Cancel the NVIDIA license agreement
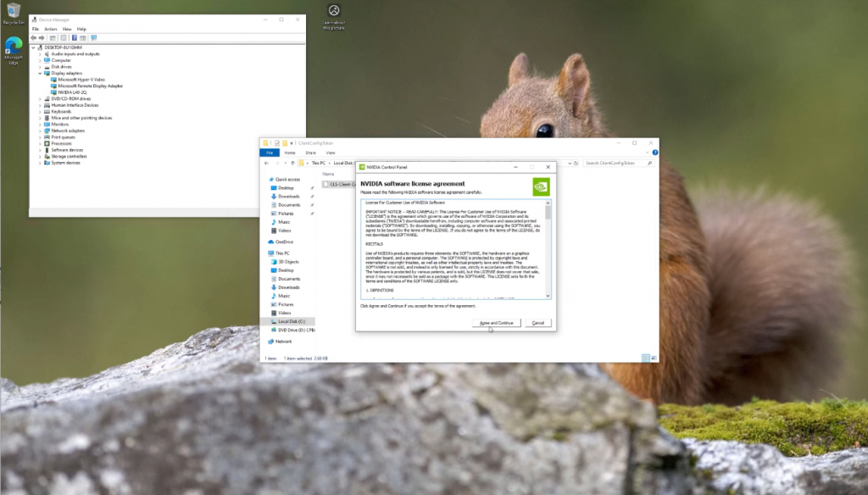The width and height of the screenshot is (868, 495). tap(537, 322)
